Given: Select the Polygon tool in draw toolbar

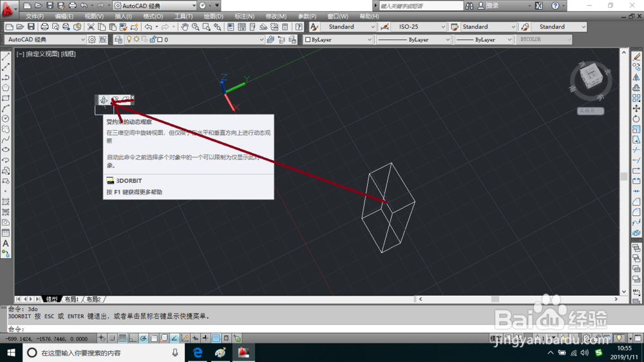Looking at the screenshot, I should (6, 88).
